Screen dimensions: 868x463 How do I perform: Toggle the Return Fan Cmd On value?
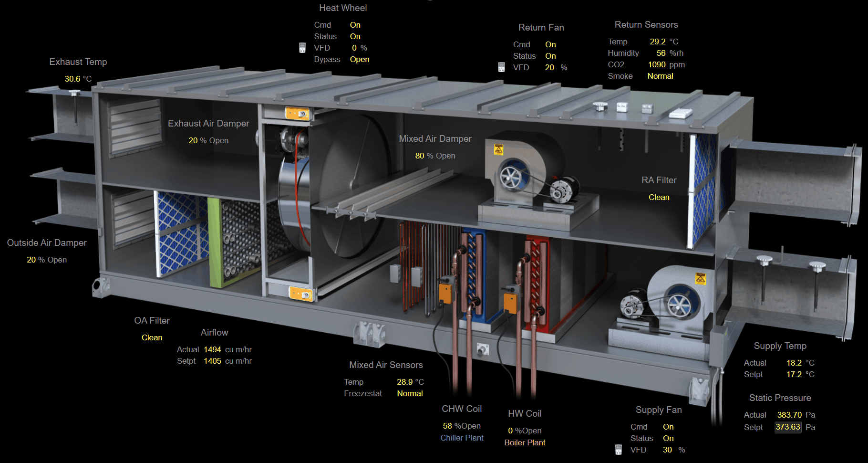point(550,44)
